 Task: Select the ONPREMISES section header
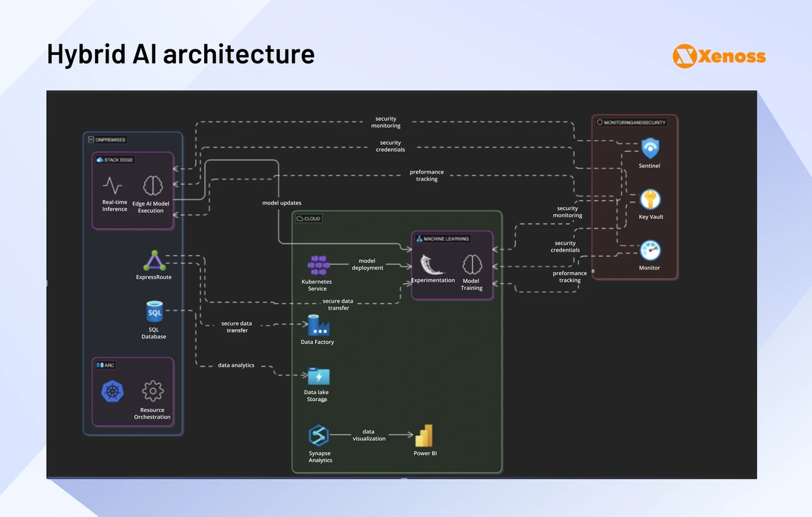click(106, 139)
